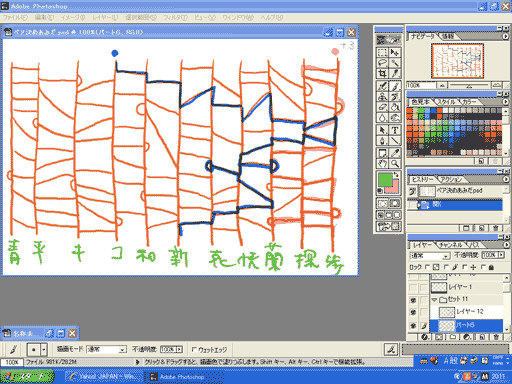Select the Clone Stamp tool
Image resolution: width=512 pixels, height=384 pixels.
click(x=382, y=97)
